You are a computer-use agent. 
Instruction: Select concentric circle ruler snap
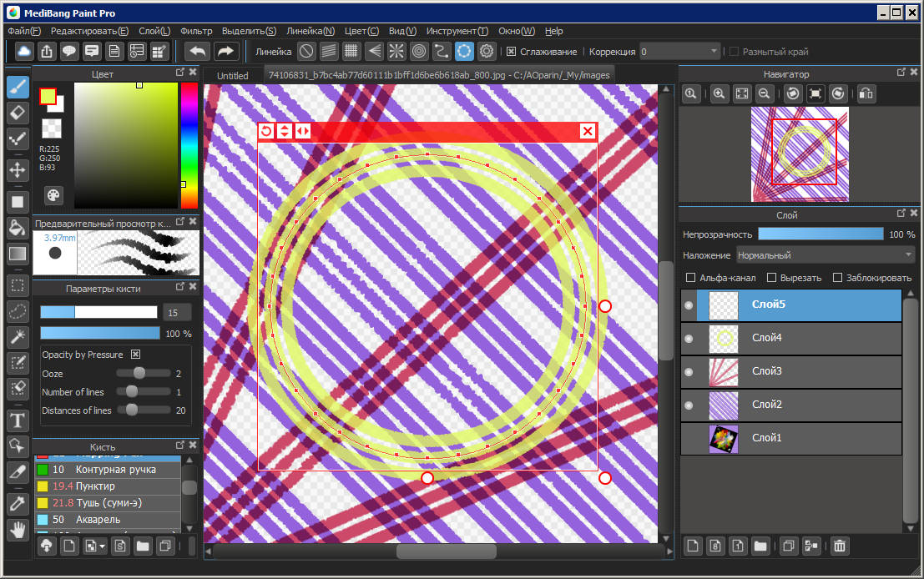419,51
